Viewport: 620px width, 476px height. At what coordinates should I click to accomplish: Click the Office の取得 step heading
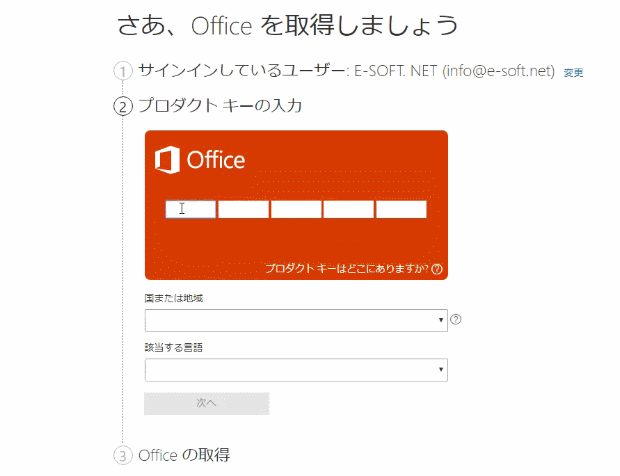pos(184,455)
